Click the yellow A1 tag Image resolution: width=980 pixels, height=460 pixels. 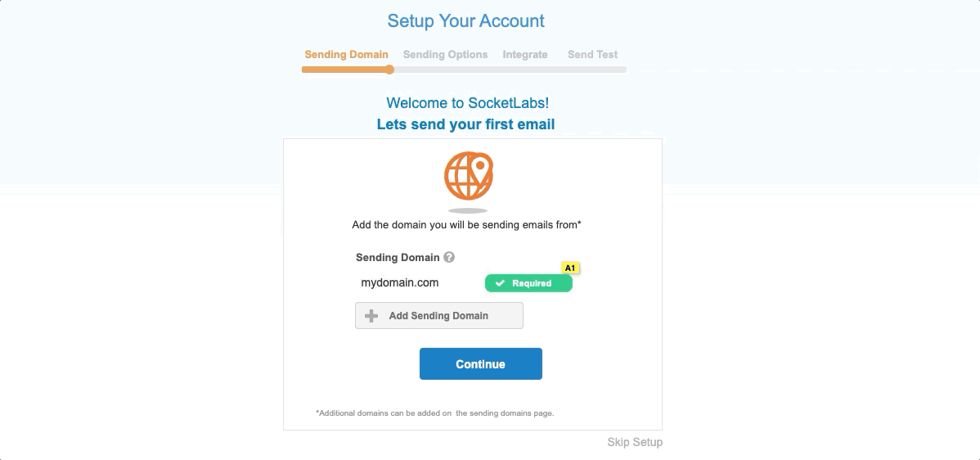click(570, 268)
